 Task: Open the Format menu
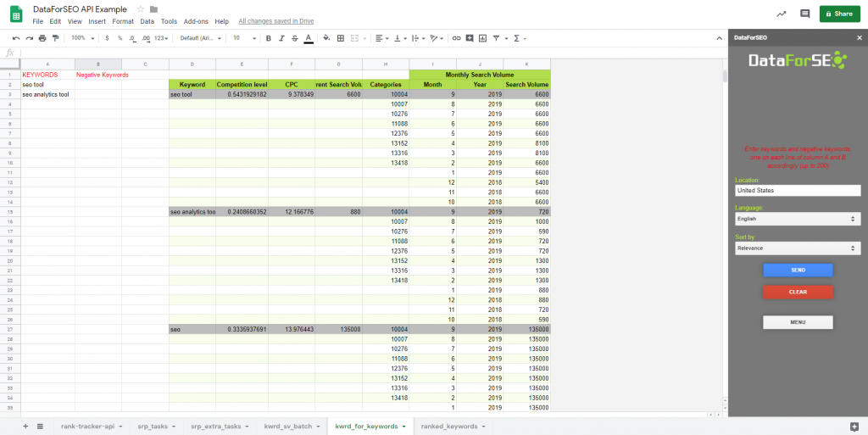pyautogui.click(x=123, y=21)
